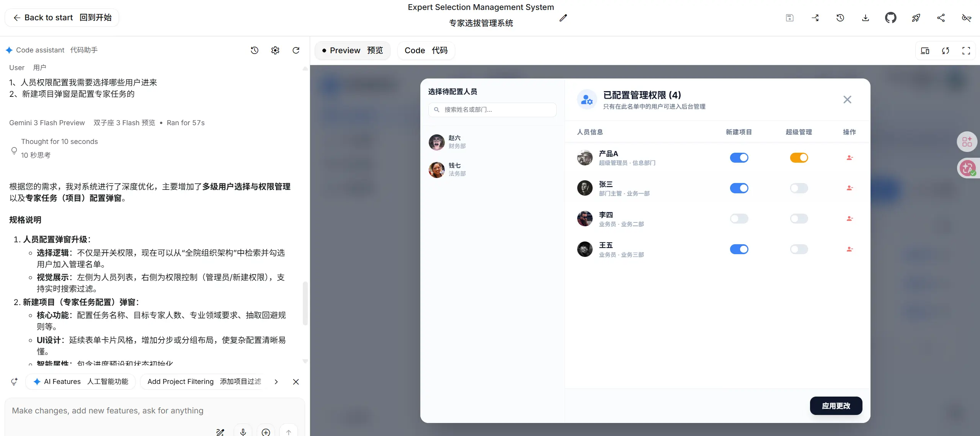
Task: Click the GitHub icon in top toolbar
Action: [890, 18]
